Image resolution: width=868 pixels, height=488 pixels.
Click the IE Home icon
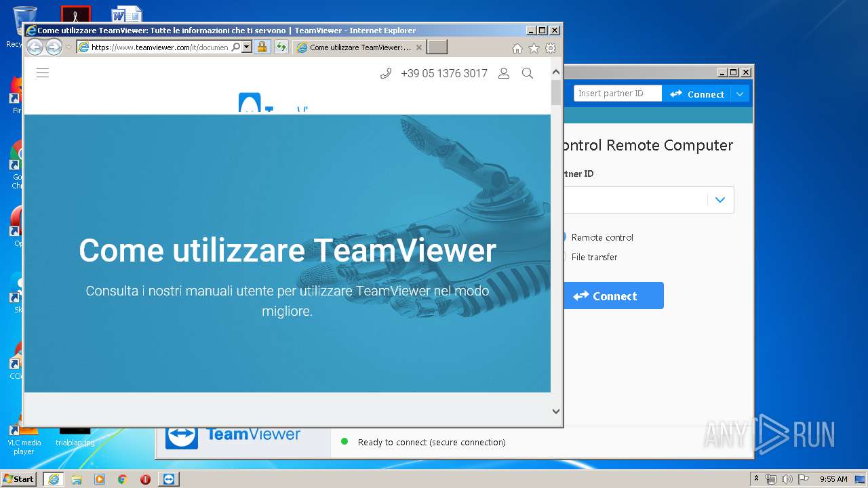[517, 48]
